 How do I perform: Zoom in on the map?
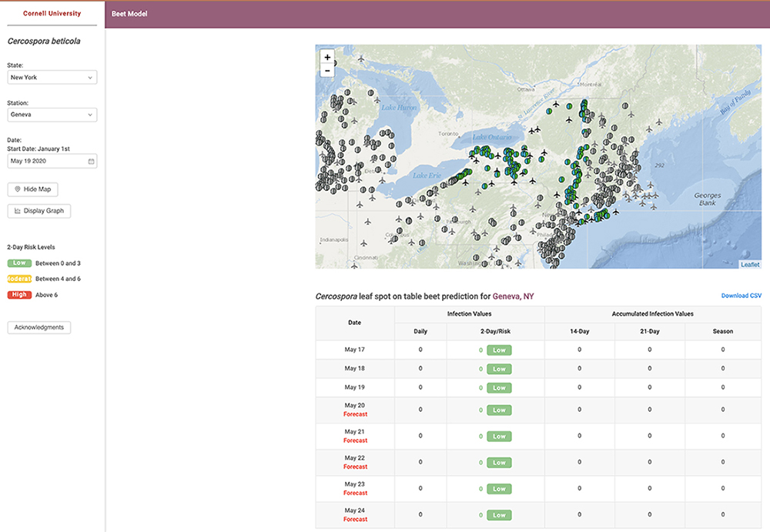327,57
